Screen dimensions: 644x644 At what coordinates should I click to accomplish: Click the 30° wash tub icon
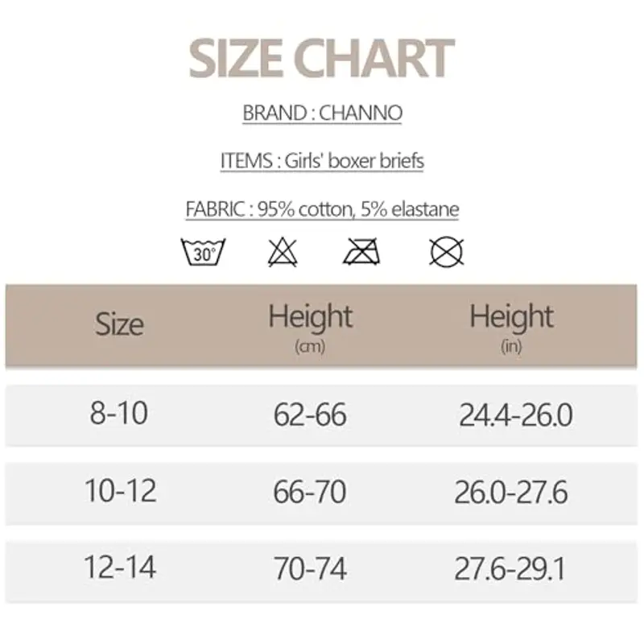203,253
